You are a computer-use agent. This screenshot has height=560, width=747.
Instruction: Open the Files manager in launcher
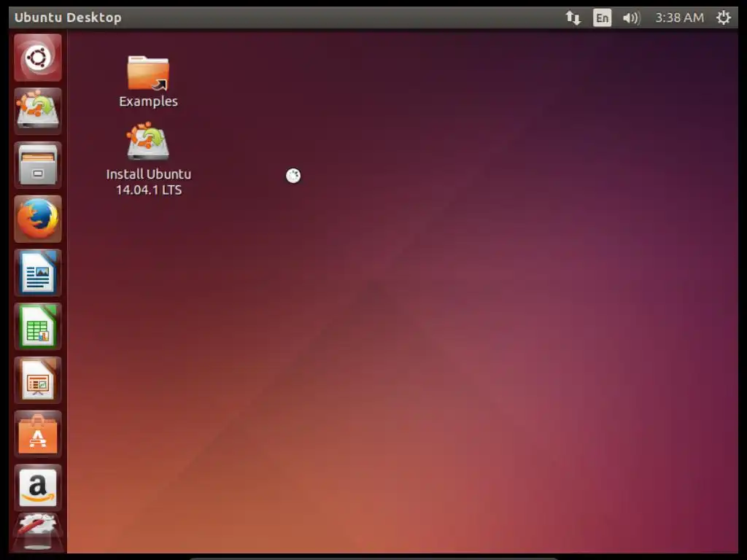click(x=38, y=166)
